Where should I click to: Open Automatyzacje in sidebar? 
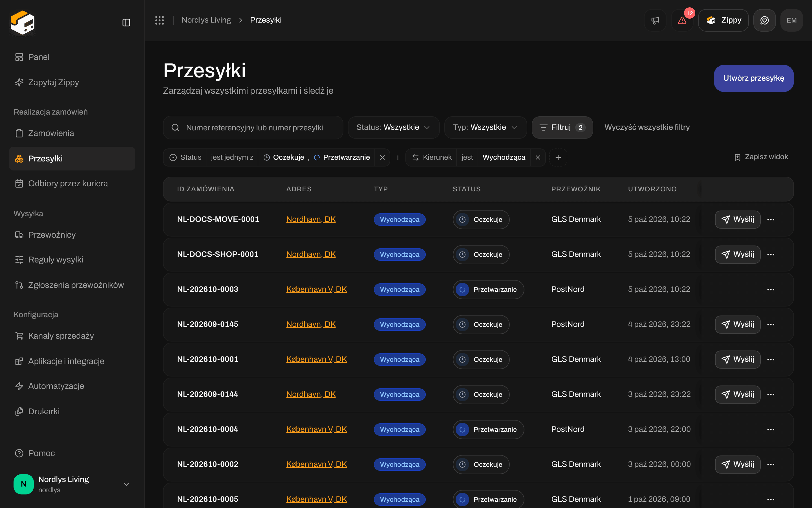coord(72,386)
